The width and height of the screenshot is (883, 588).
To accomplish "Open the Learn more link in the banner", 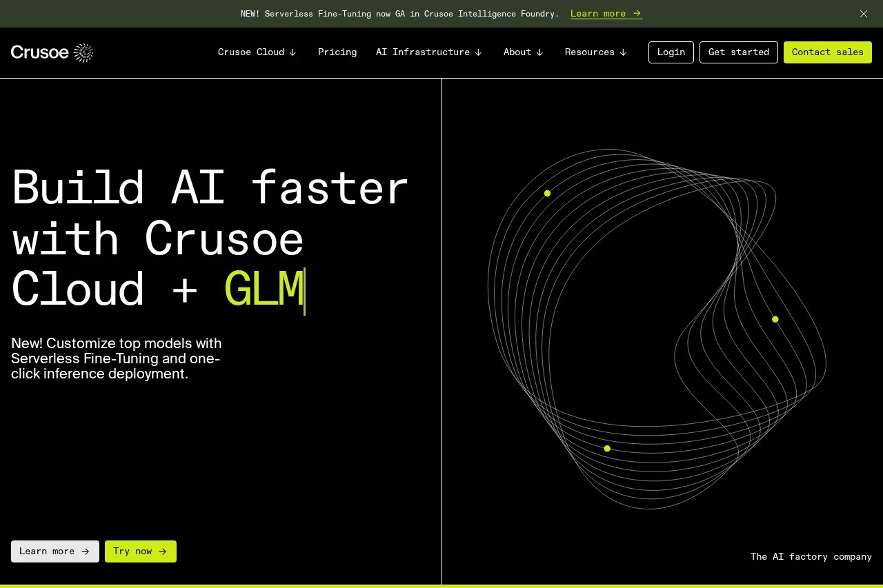I will pos(606,14).
